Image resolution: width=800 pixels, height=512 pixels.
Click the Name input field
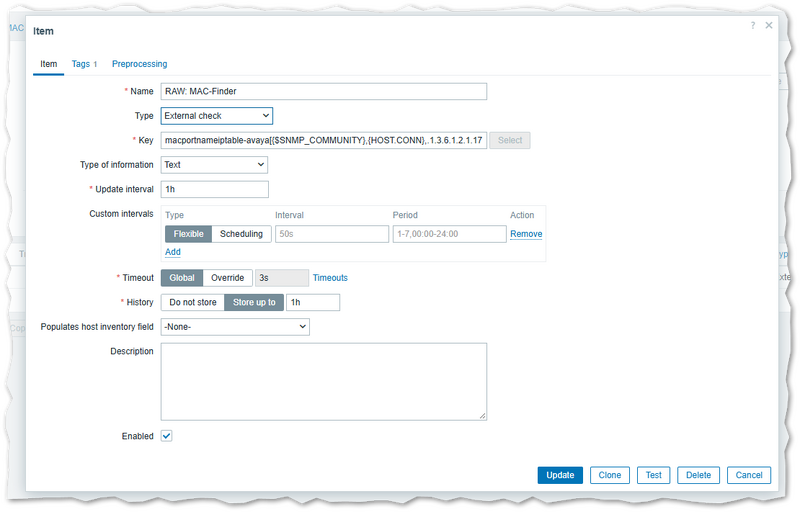(323, 91)
